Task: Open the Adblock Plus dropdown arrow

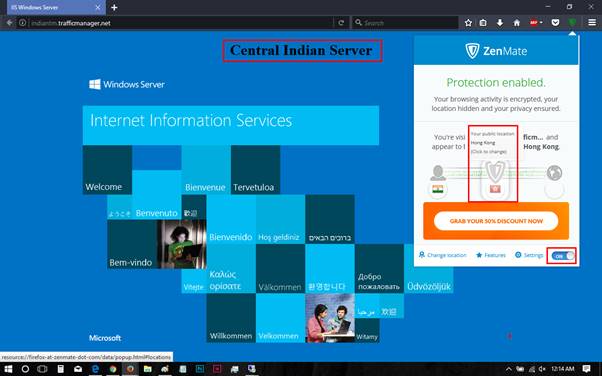Action: tap(541, 23)
